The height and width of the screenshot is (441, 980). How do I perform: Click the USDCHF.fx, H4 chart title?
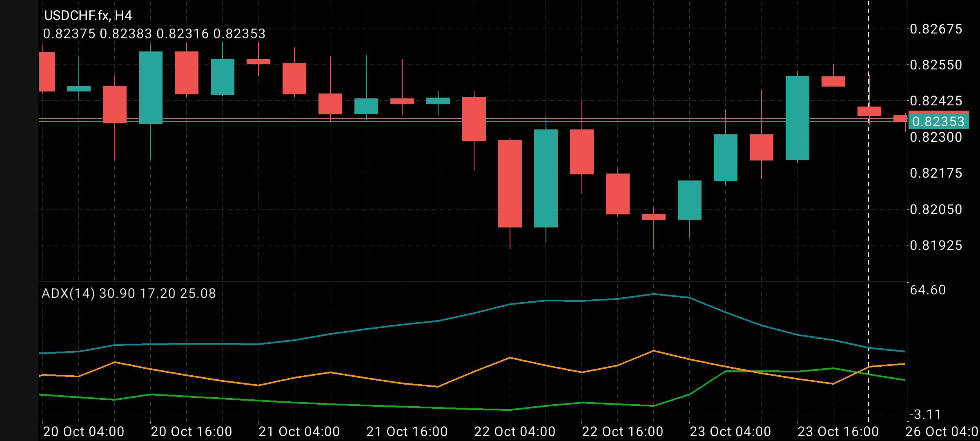(88, 16)
